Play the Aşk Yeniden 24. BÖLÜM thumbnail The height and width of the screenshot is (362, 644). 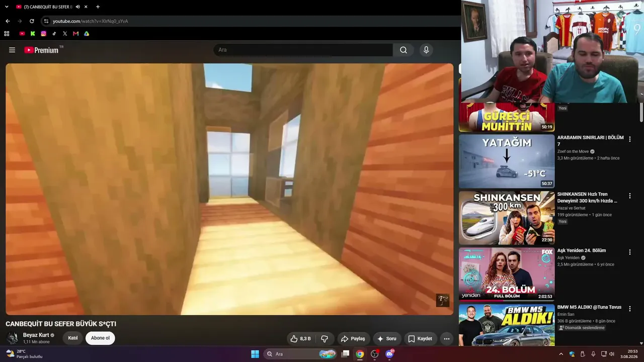pyautogui.click(x=507, y=274)
